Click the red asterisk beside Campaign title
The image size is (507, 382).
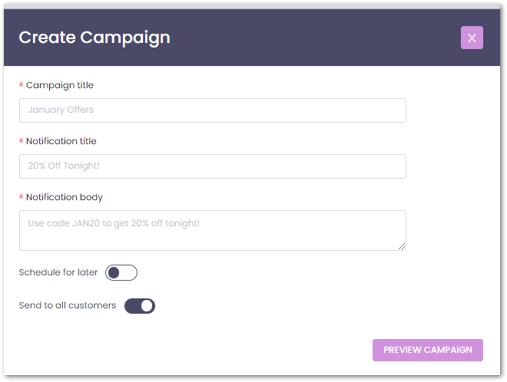[x=21, y=85]
